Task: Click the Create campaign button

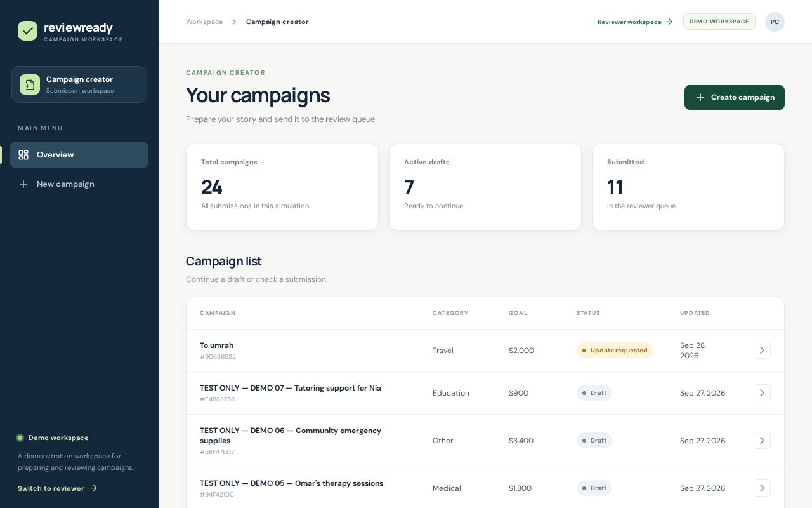Action: pos(735,97)
